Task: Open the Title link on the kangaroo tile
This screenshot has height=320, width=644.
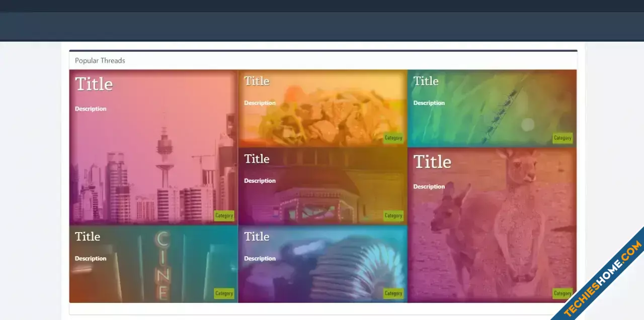Action: click(x=432, y=162)
